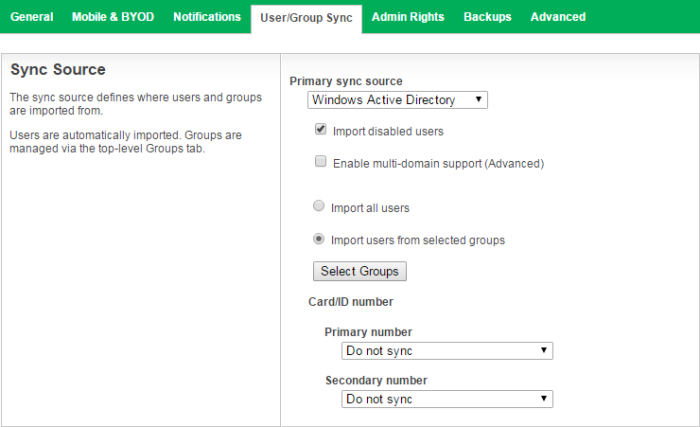
Task: Click the Import disabled users label
Action: [x=388, y=131]
